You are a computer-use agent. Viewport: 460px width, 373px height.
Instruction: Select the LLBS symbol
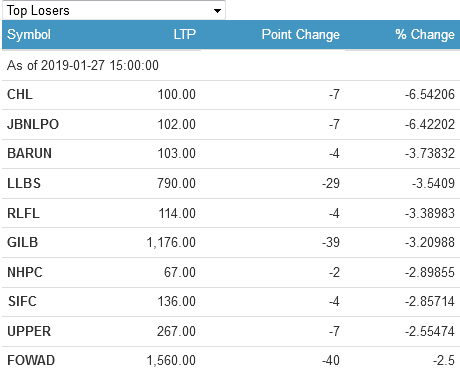click(x=24, y=183)
